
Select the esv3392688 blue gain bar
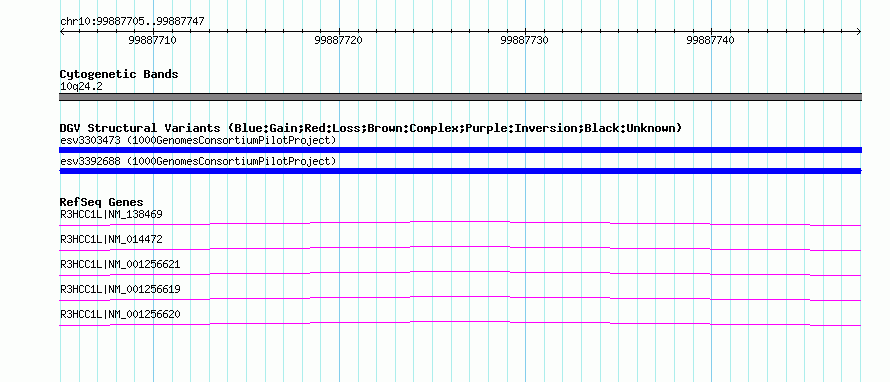(460, 171)
